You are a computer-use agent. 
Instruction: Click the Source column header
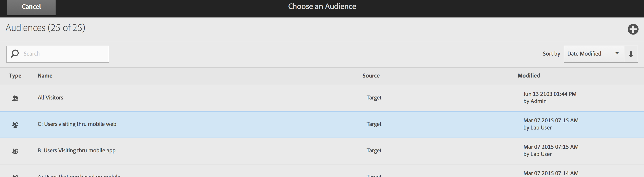371,76
